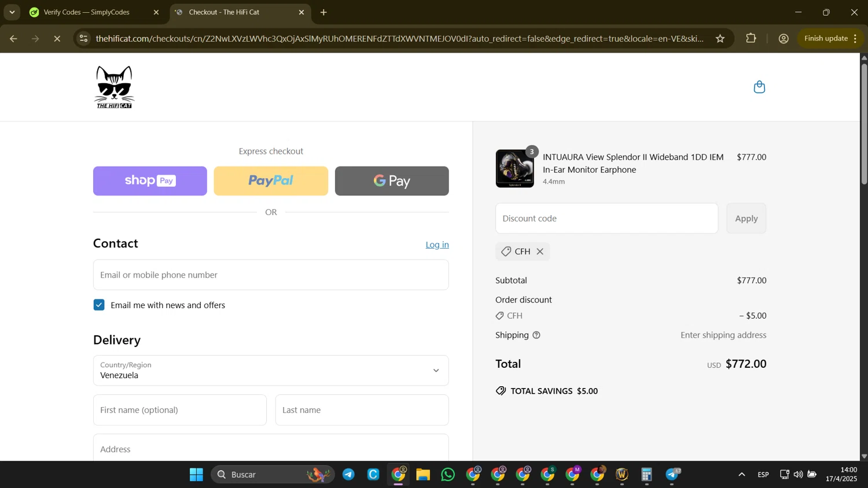
Task: Click the First name (optional) field
Action: pyautogui.click(x=179, y=410)
